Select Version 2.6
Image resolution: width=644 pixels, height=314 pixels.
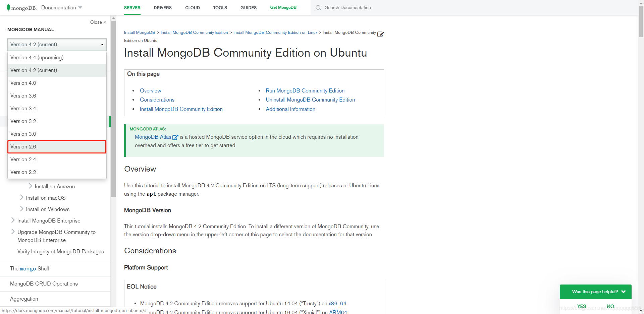pos(57,147)
